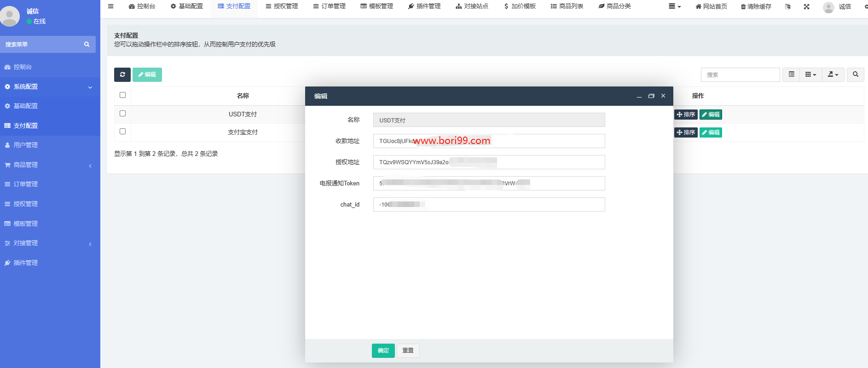Open the 加价模板 top tab

520,6
